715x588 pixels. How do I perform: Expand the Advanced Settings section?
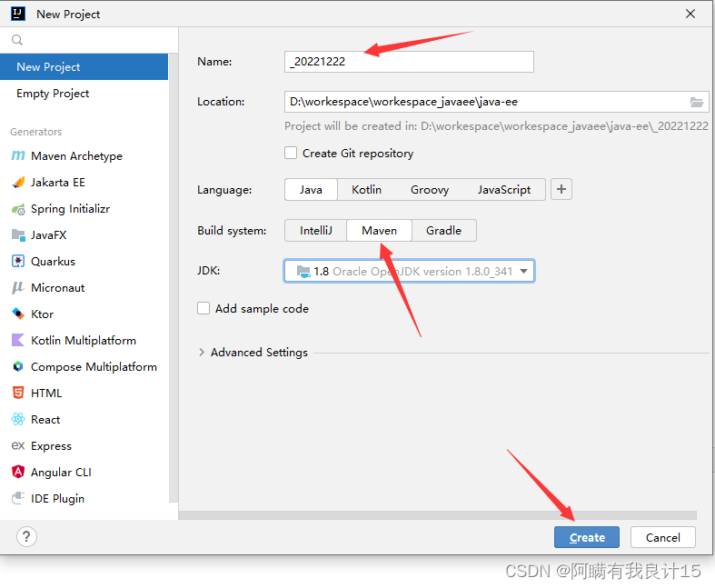coord(202,352)
